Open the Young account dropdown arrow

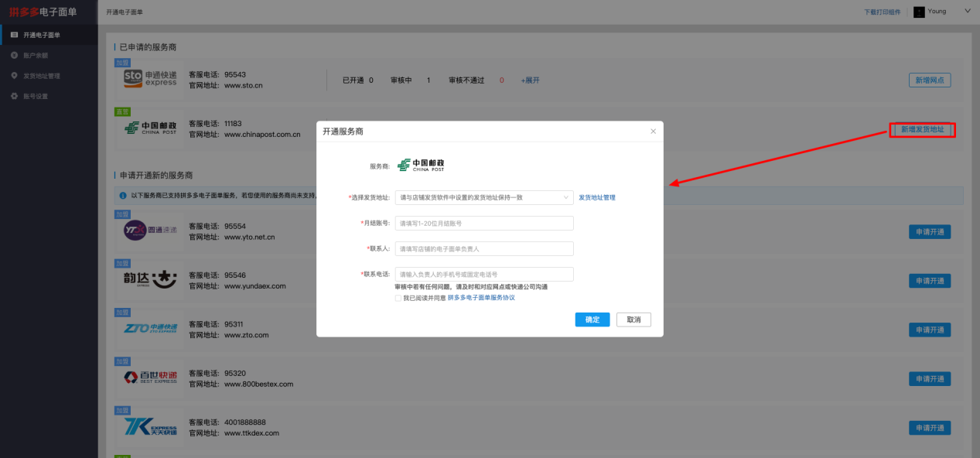coord(967,11)
